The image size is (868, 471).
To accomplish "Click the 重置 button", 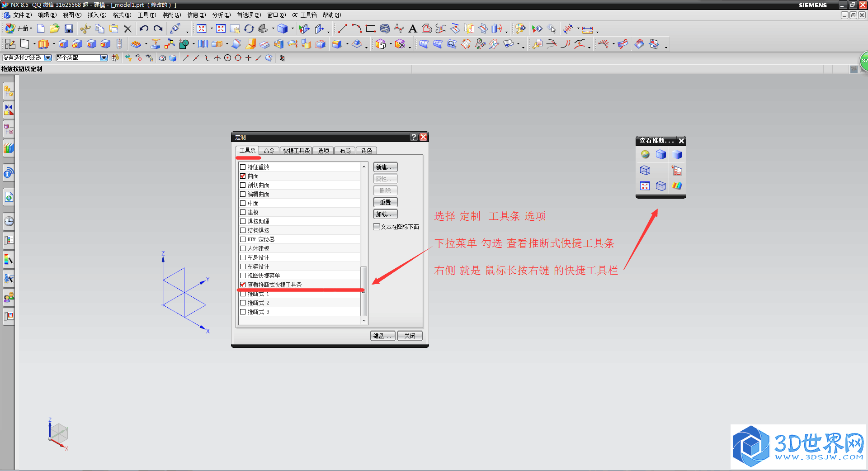I will [385, 202].
